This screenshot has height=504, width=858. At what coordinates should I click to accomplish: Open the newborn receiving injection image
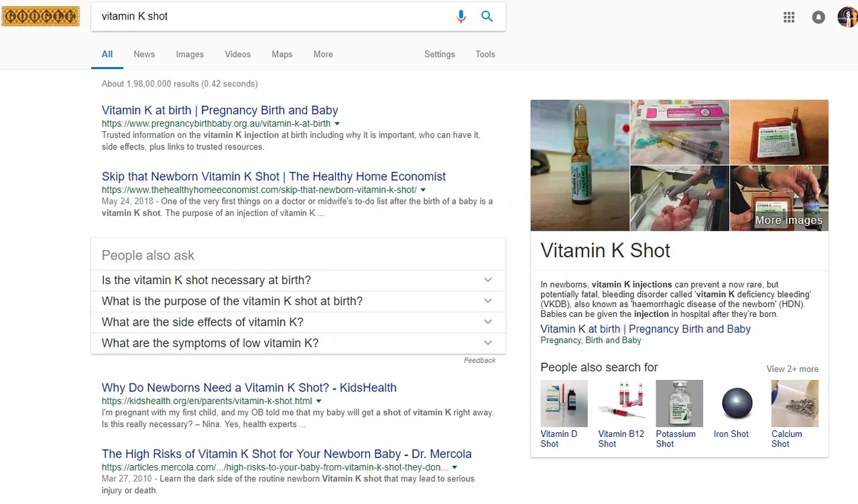pyautogui.click(x=680, y=198)
